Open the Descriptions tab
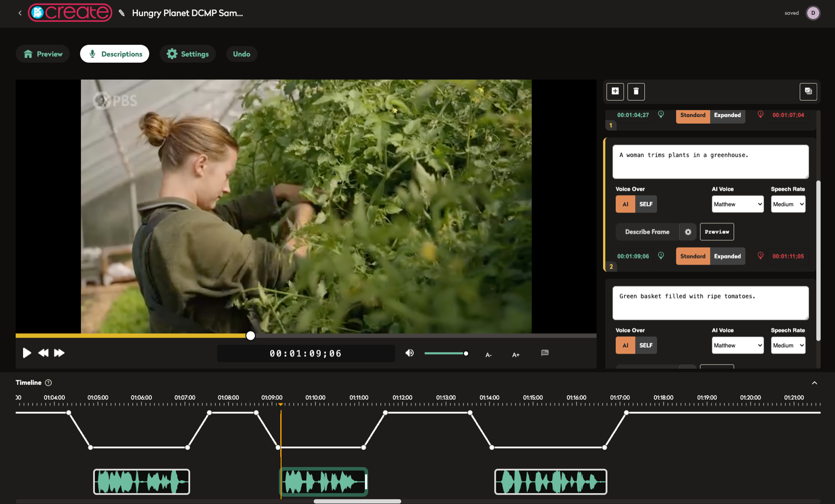 [114, 54]
